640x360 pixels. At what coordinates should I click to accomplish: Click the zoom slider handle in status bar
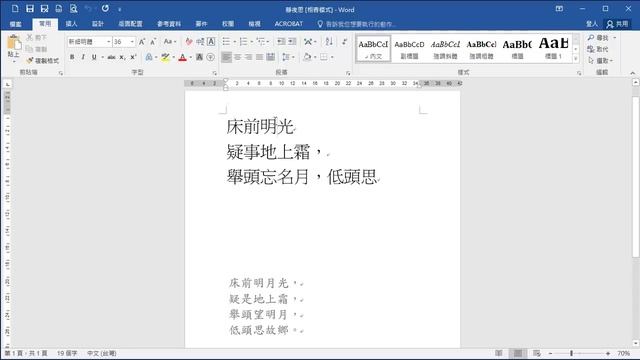[571, 353]
